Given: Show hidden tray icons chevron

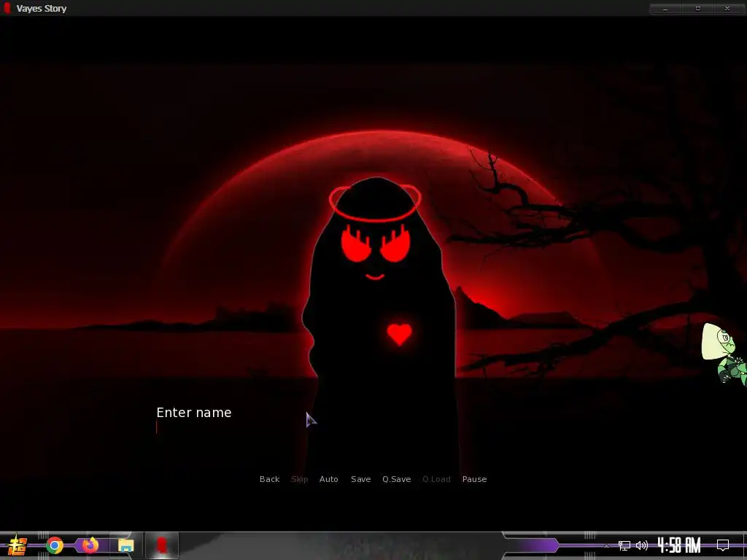Looking at the screenshot, I should tap(606, 545).
